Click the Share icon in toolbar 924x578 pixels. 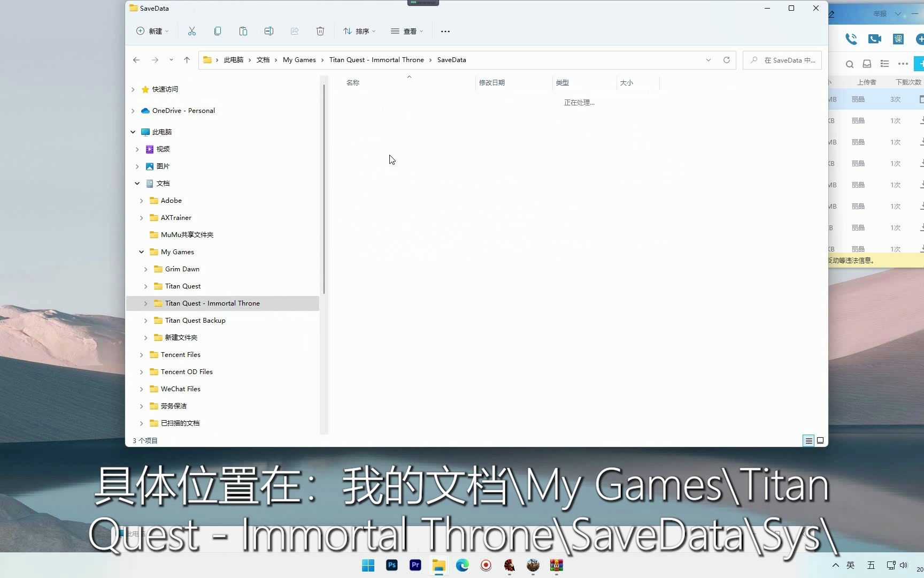[295, 31]
